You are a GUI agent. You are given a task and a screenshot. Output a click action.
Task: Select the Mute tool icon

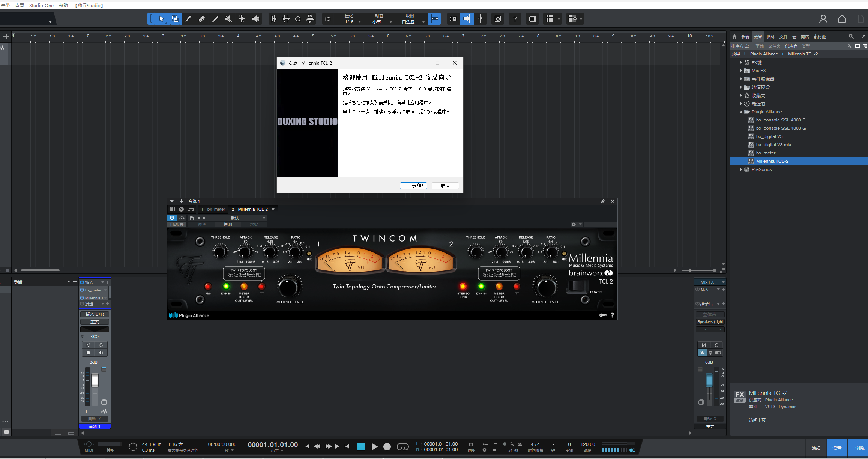(x=228, y=19)
